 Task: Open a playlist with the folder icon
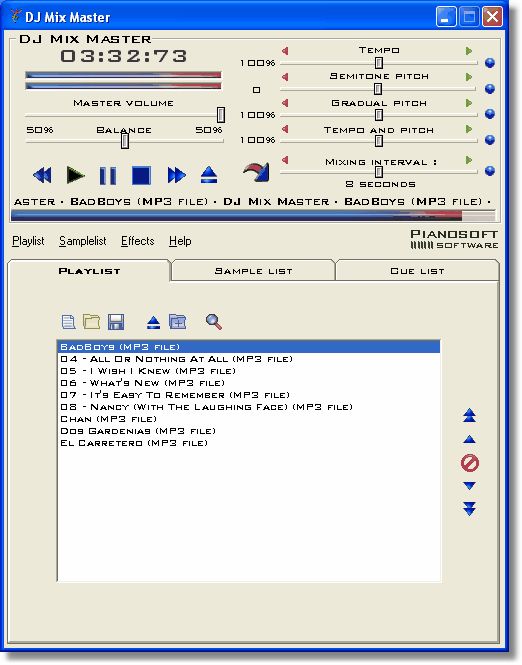tap(91, 321)
